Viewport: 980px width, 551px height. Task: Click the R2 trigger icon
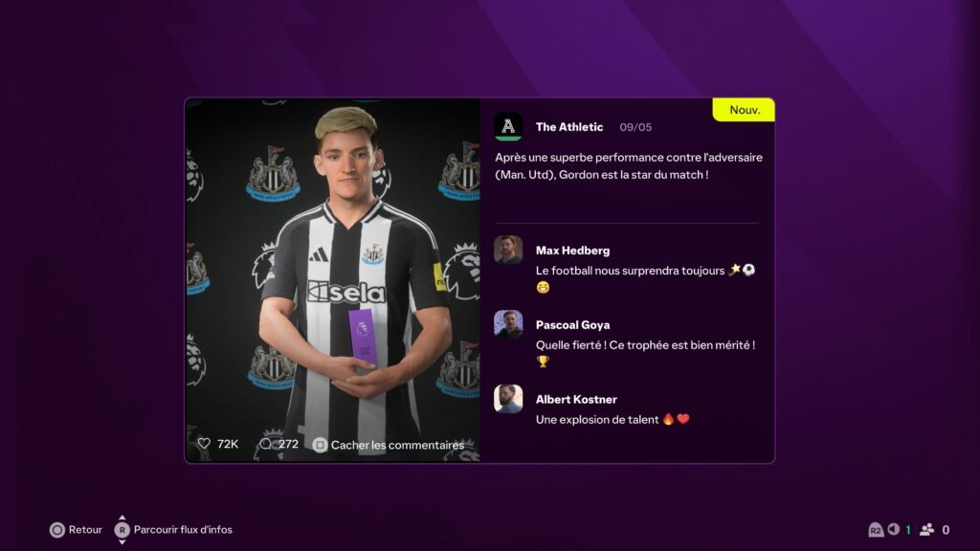pos(876,530)
